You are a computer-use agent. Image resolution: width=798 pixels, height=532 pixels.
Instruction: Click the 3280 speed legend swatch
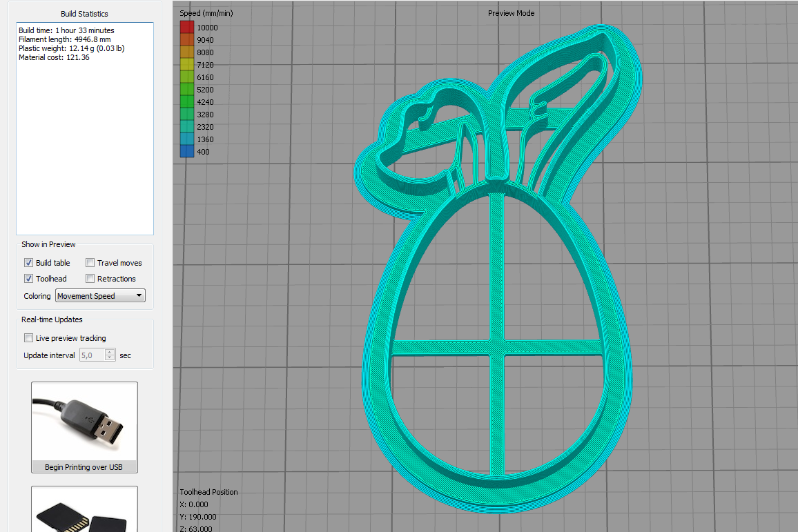point(187,114)
